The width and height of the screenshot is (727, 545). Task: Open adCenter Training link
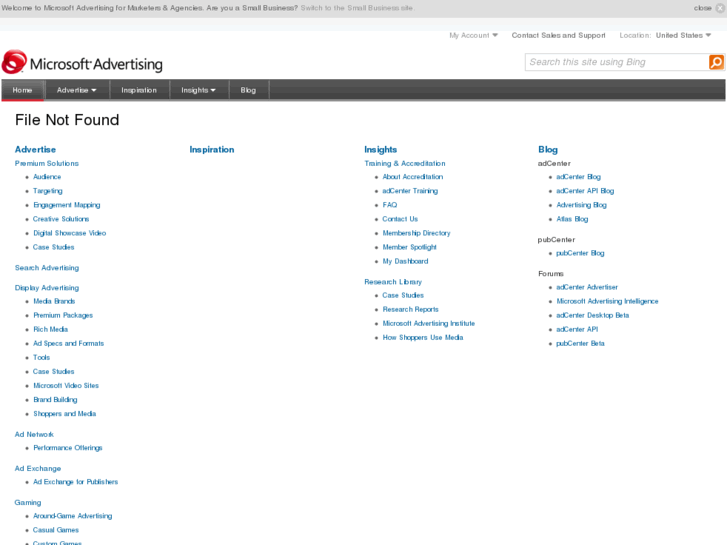click(x=410, y=191)
